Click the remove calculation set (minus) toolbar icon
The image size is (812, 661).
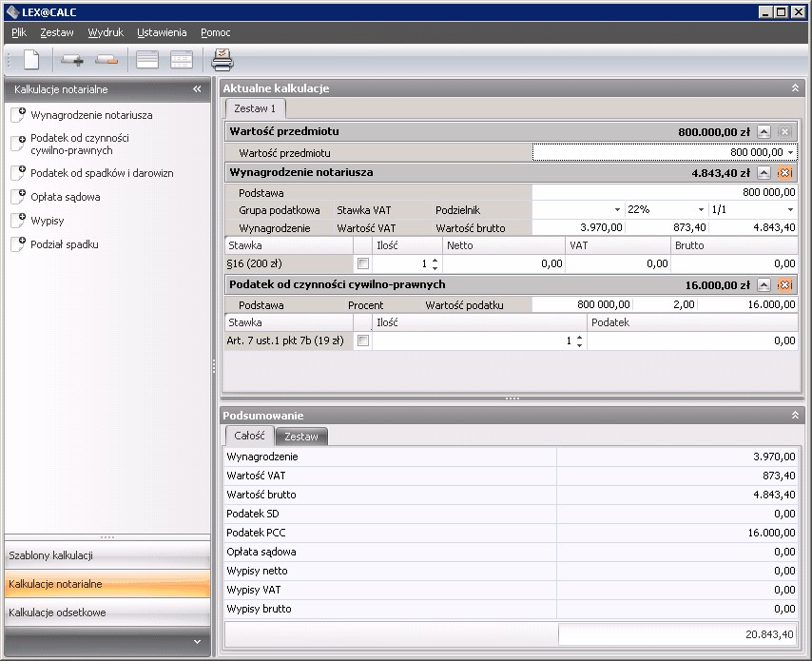(106, 61)
